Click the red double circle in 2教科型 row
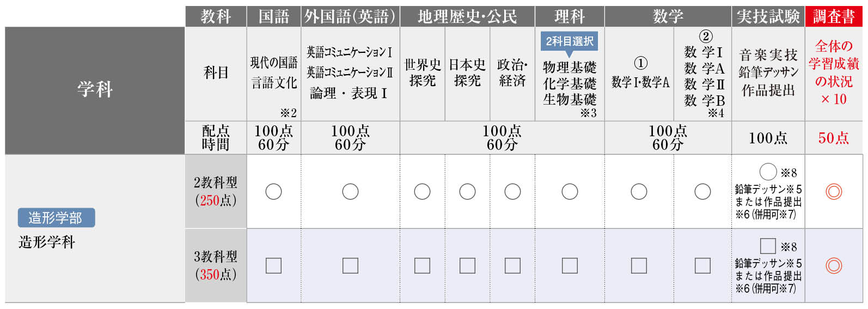The image size is (868, 309). tap(834, 191)
